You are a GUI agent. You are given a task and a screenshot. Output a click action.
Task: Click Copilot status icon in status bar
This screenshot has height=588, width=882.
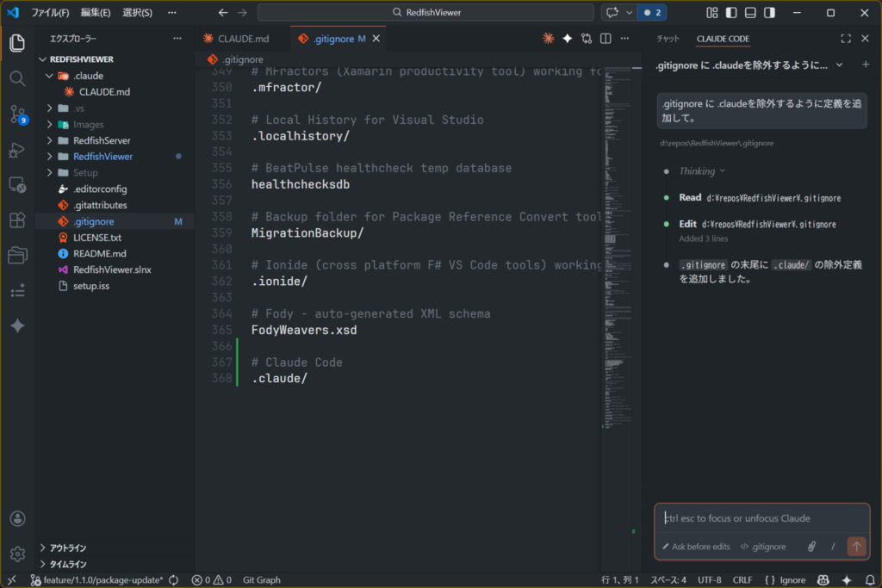[823, 579]
